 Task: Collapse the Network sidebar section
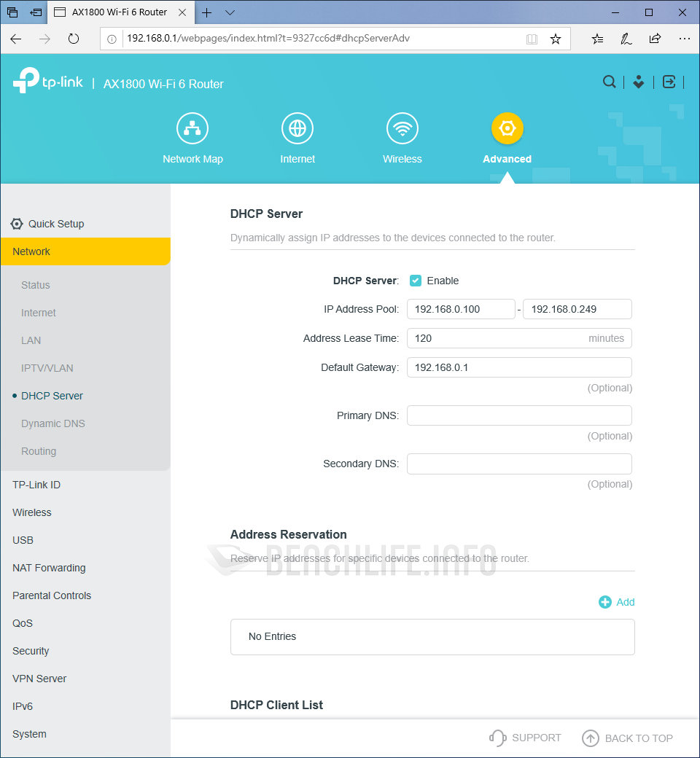(x=85, y=251)
